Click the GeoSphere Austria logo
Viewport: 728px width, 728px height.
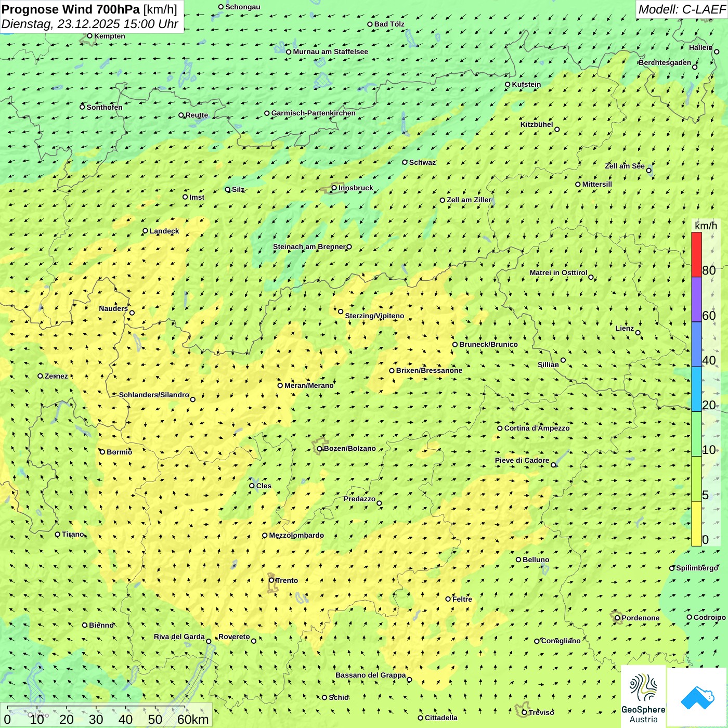643,696
